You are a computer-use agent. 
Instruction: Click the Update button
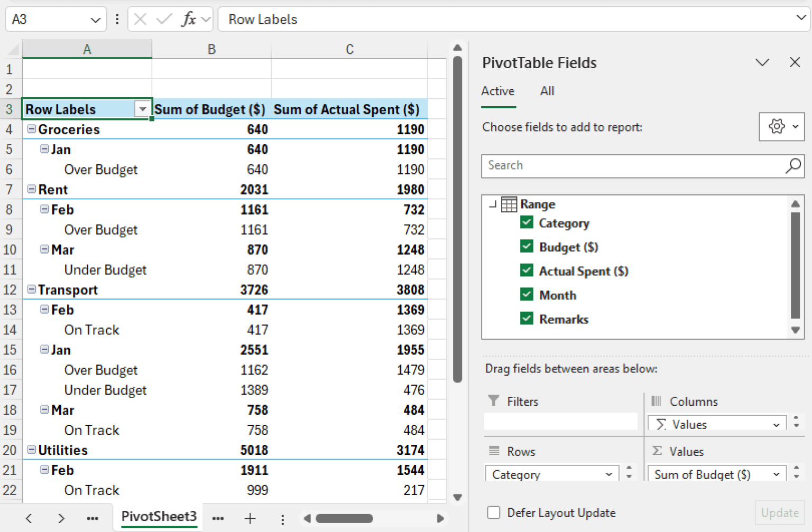[780, 512]
